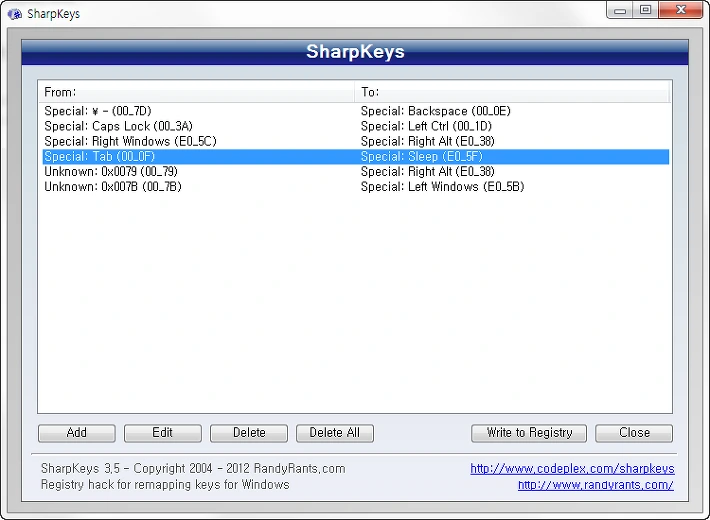
Task: Close the window with the red X
Action: 681,10
